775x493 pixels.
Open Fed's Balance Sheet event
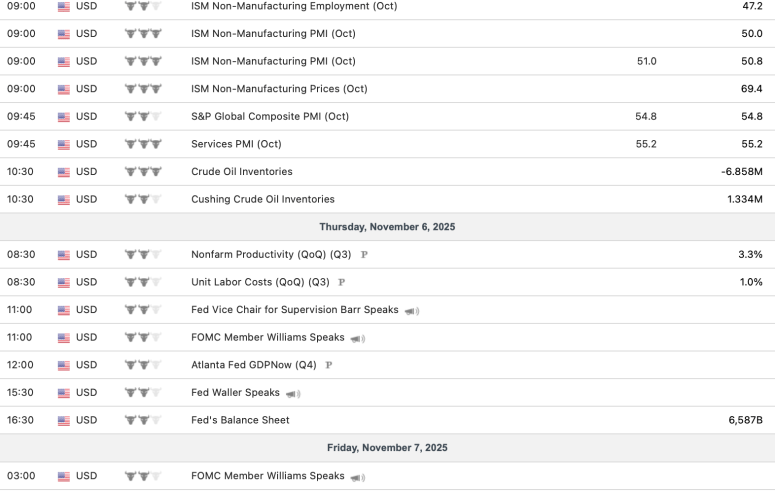pos(240,420)
